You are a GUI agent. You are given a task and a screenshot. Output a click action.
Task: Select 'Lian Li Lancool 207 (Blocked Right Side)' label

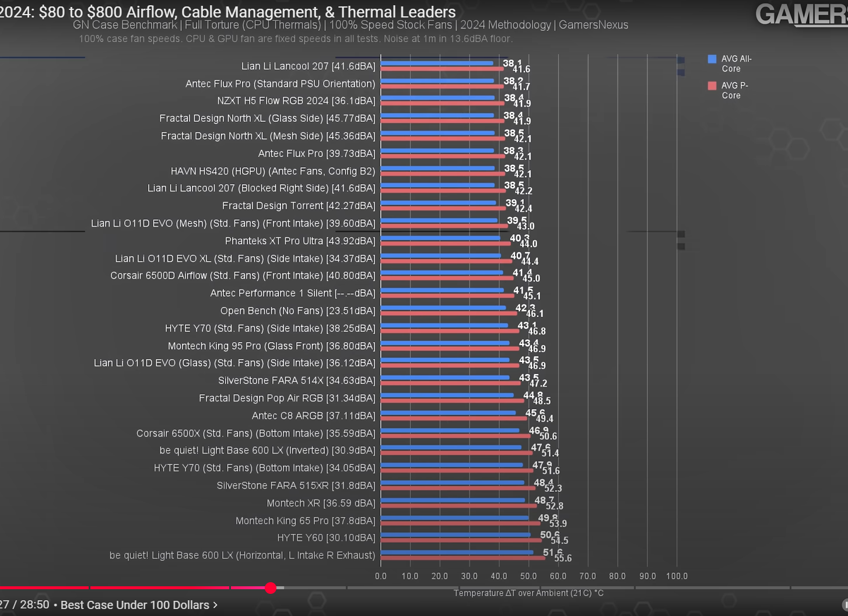pyautogui.click(x=261, y=188)
